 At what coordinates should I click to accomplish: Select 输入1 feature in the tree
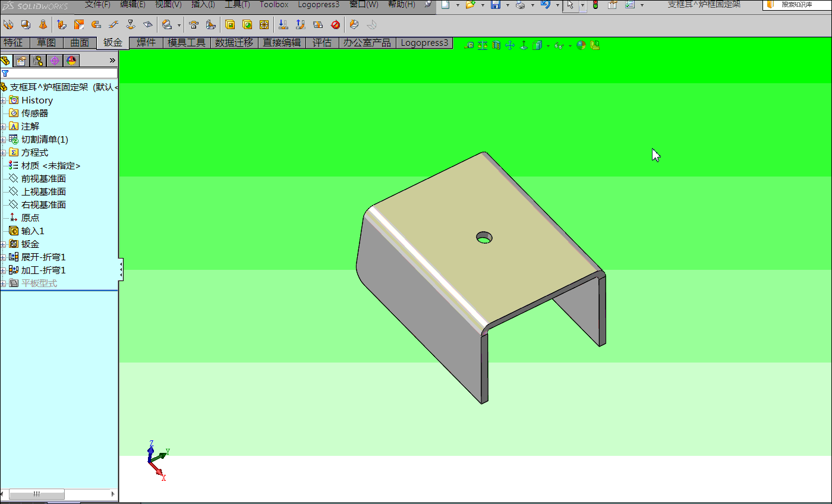point(33,231)
